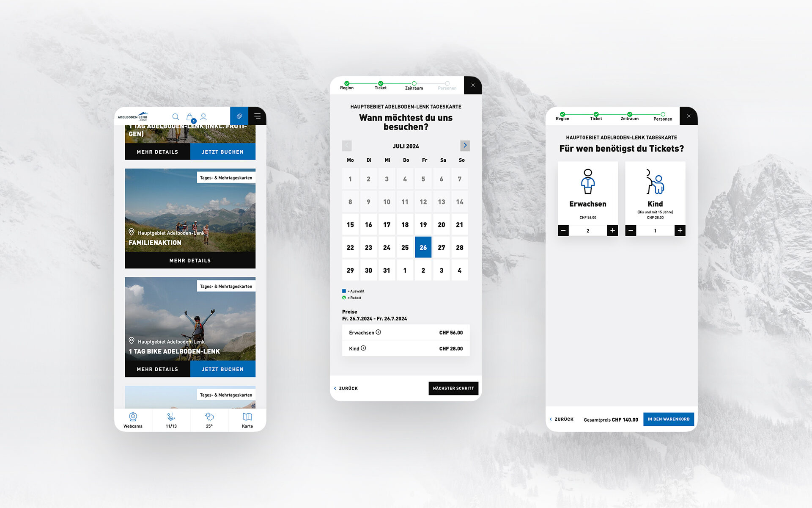Click the user/account icon in header
This screenshot has width=812, height=508.
coord(203,116)
